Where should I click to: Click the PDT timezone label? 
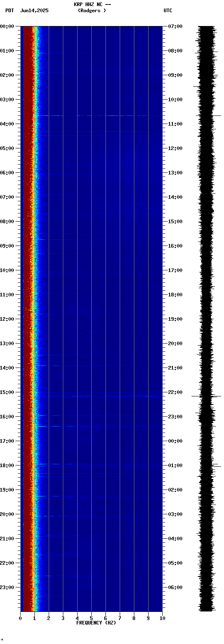[9, 11]
